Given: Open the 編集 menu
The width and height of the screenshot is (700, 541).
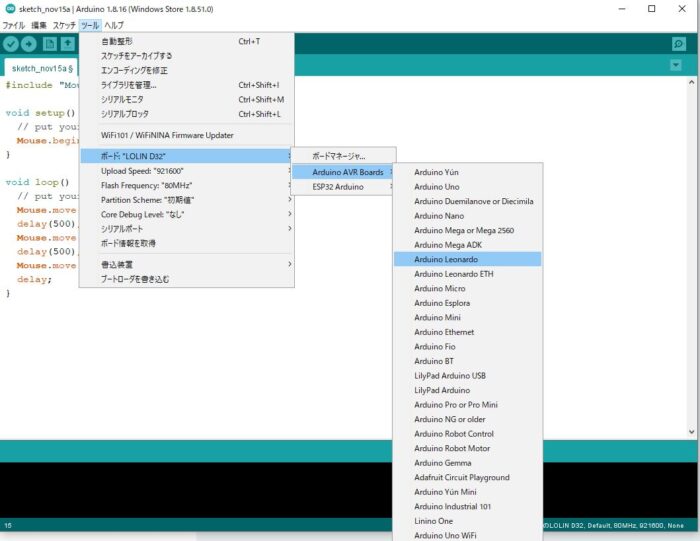Looking at the screenshot, I should [39, 25].
